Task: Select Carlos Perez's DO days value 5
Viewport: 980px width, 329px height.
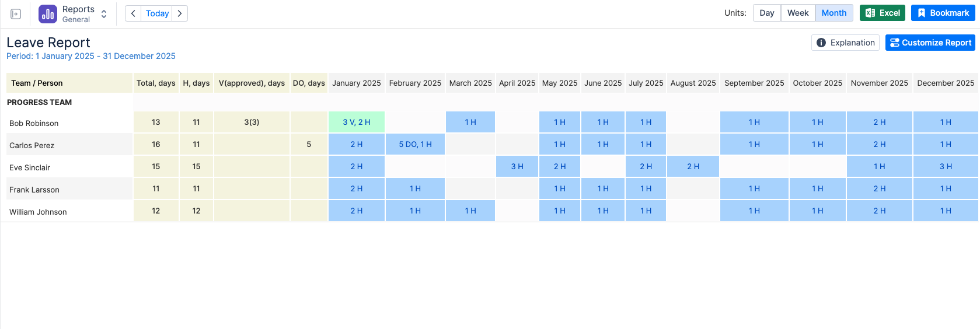Action: 309,144
